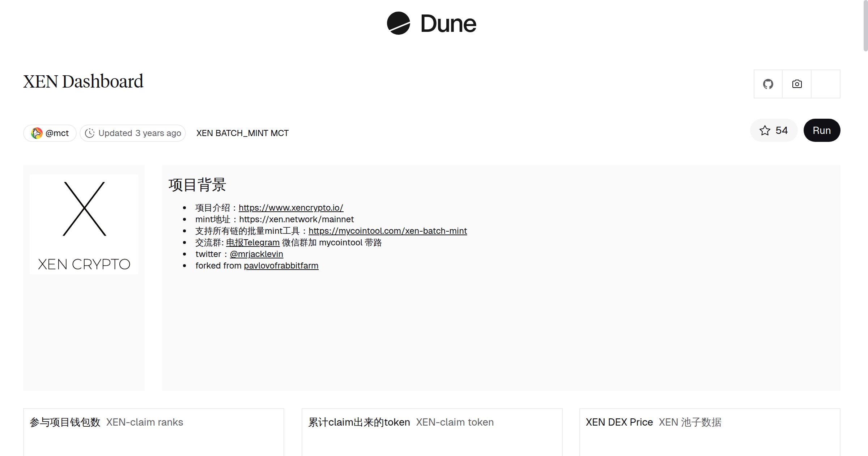
Task: Click the XEN-claim token query title
Action: click(x=455, y=422)
